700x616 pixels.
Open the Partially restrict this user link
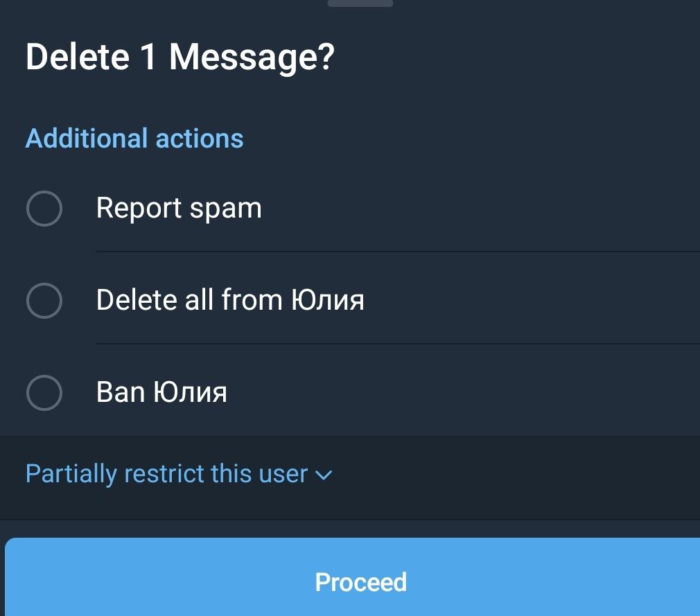click(x=166, y=474)
